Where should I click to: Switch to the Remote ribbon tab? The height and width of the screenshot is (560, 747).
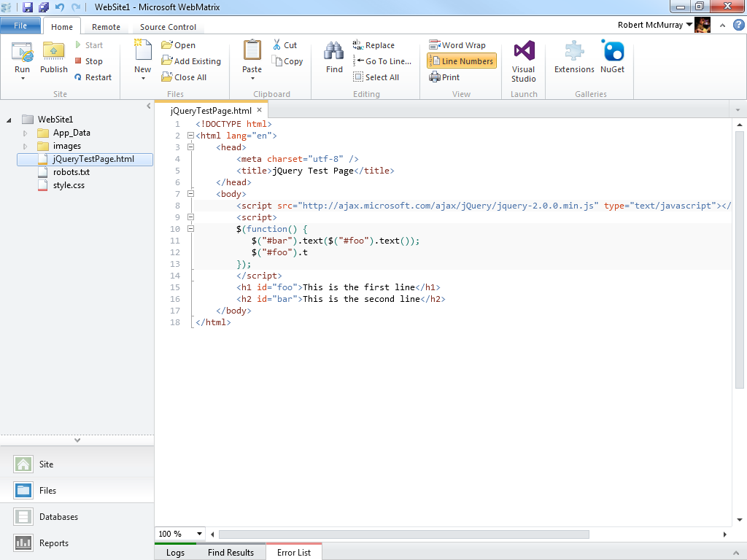pyautogui.click(x=106, y=27)
